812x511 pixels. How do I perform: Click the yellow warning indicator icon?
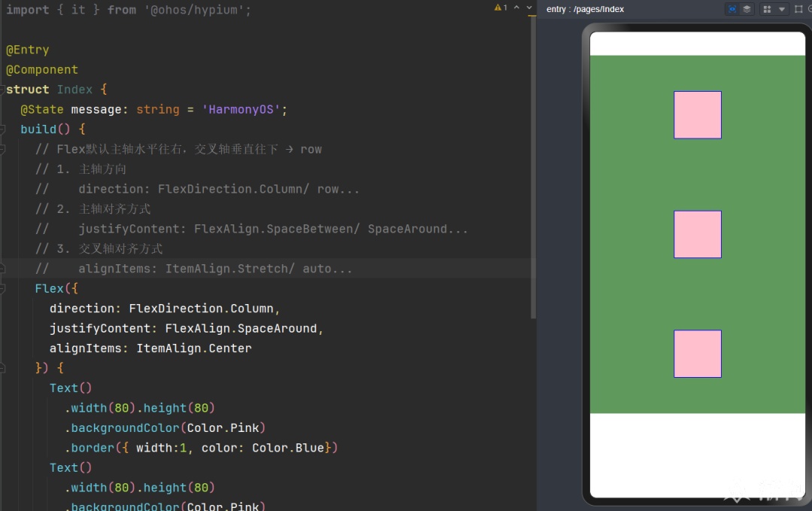coord(498,8)
